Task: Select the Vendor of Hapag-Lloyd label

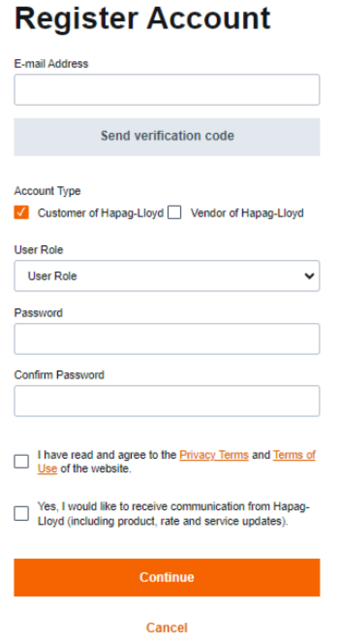Action: (x=248, y=212)
